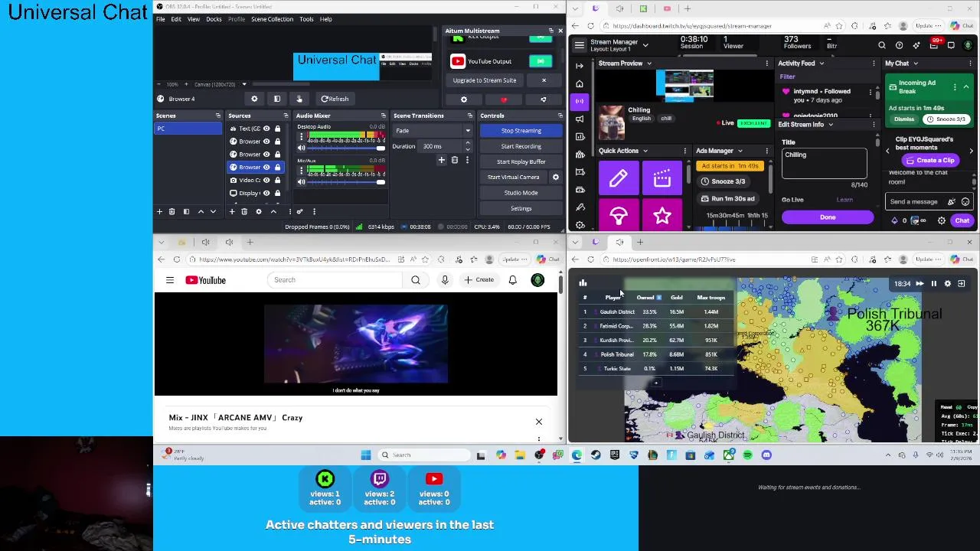Expand the My Chat dropdown chevron
This screenshot has height=551, width=980.
tap(916, 64)
